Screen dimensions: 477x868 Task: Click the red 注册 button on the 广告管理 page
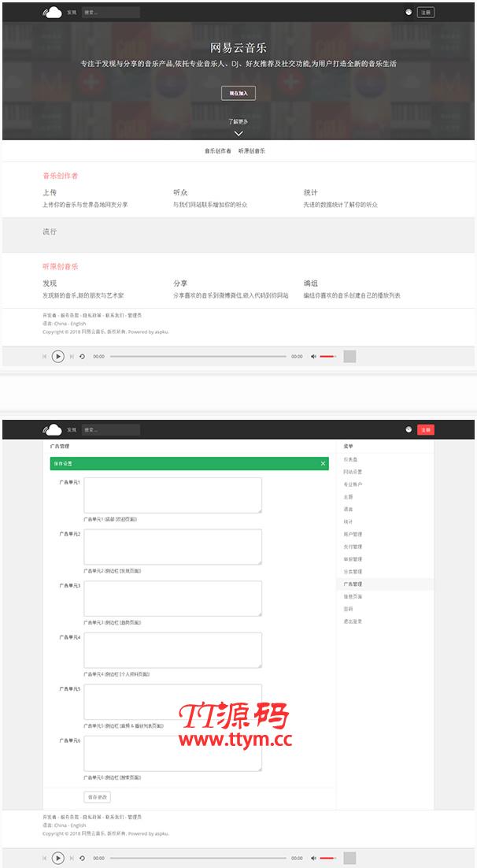click(x=426, y=429)
